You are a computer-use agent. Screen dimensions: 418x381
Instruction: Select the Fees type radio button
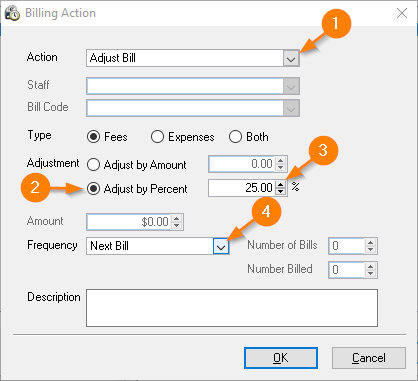[x=93, y=137]
